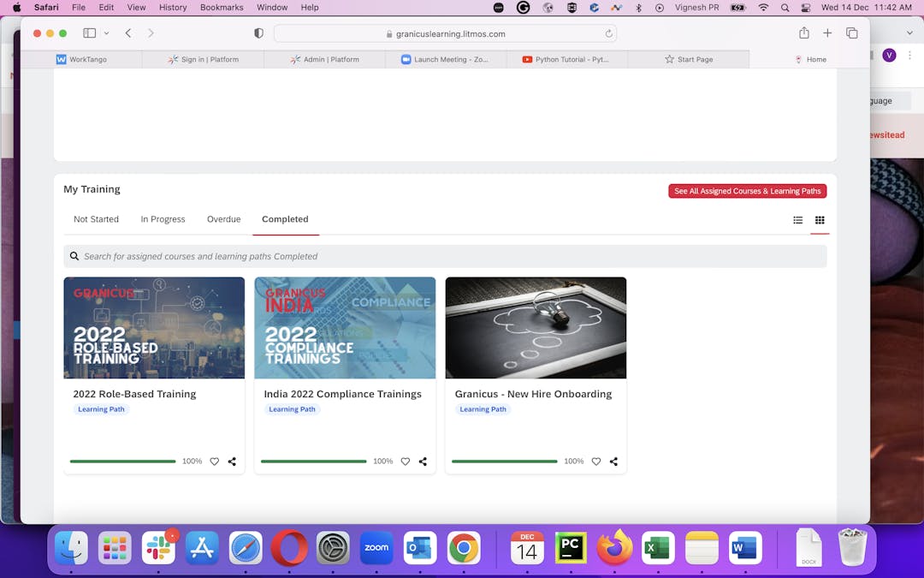Image resolution: width=924 pixels, height=578 pixels.
Task: Favorite the 2022 Role-Based Training course
Action: coord(214,462)
